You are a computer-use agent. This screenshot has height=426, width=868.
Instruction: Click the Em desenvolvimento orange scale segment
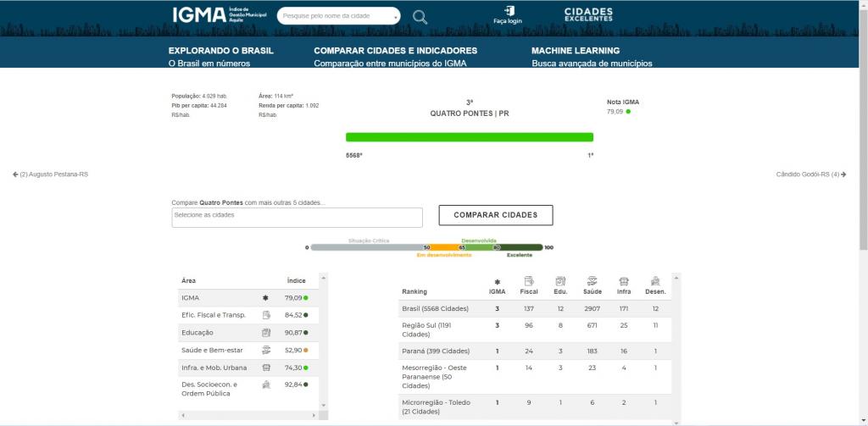(x=445, y=247)
